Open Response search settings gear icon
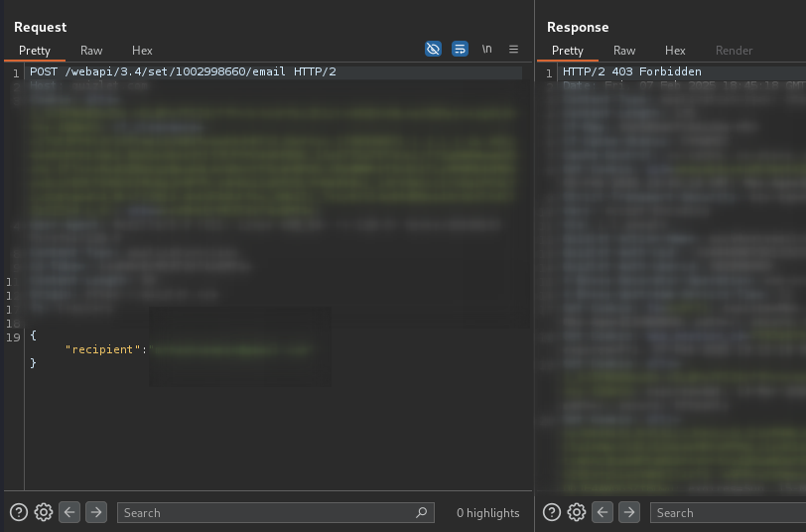This screenshot has width=806, height=532. point(577,512)
